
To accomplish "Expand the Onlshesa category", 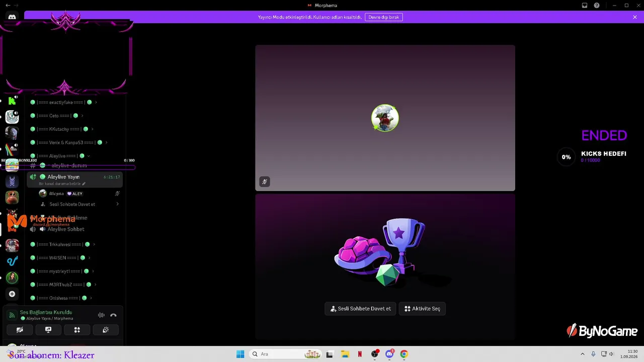I will click(x=61, y=298).
